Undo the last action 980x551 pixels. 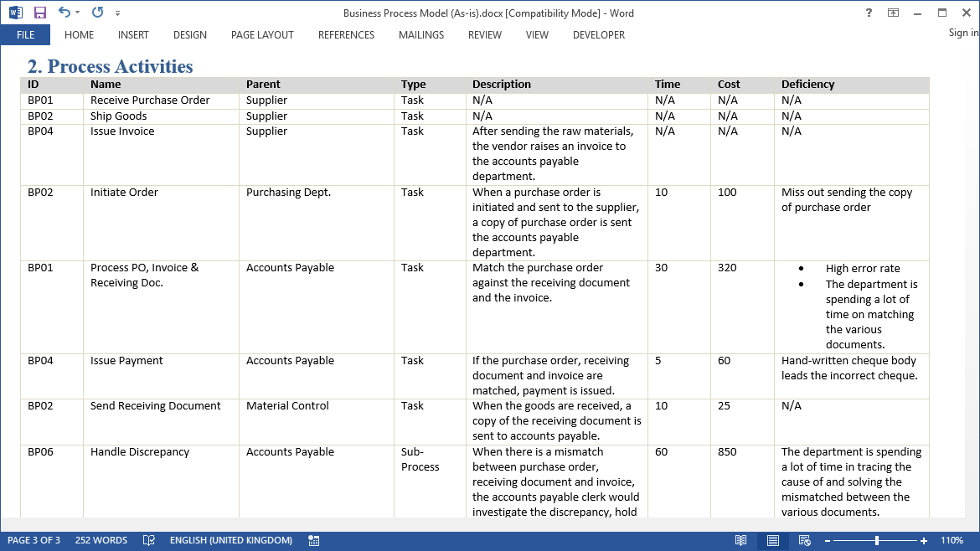click(64, 12)
